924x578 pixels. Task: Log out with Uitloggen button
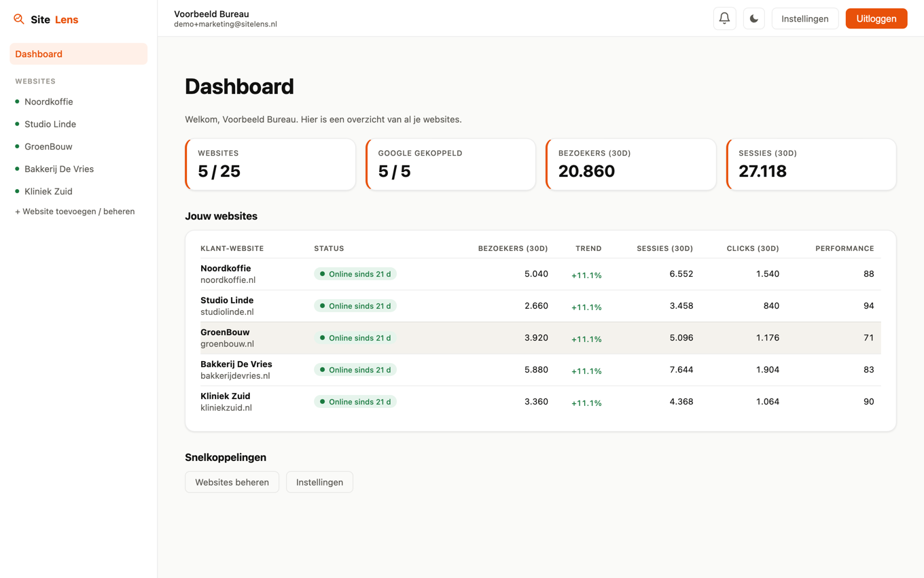pos(876,18)
